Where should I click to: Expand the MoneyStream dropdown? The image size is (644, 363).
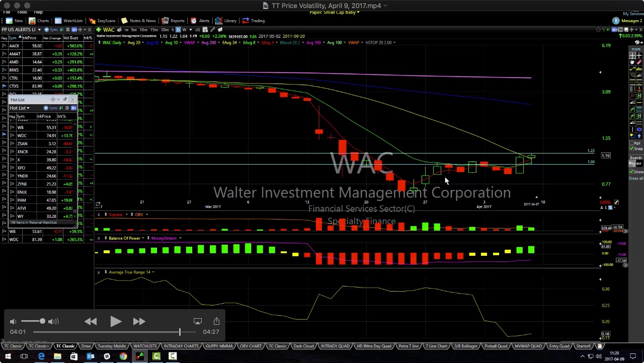[x=180, y=238]
